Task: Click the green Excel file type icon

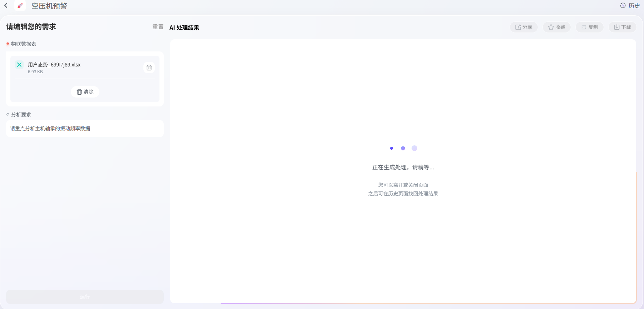Action: click(19, 65)
